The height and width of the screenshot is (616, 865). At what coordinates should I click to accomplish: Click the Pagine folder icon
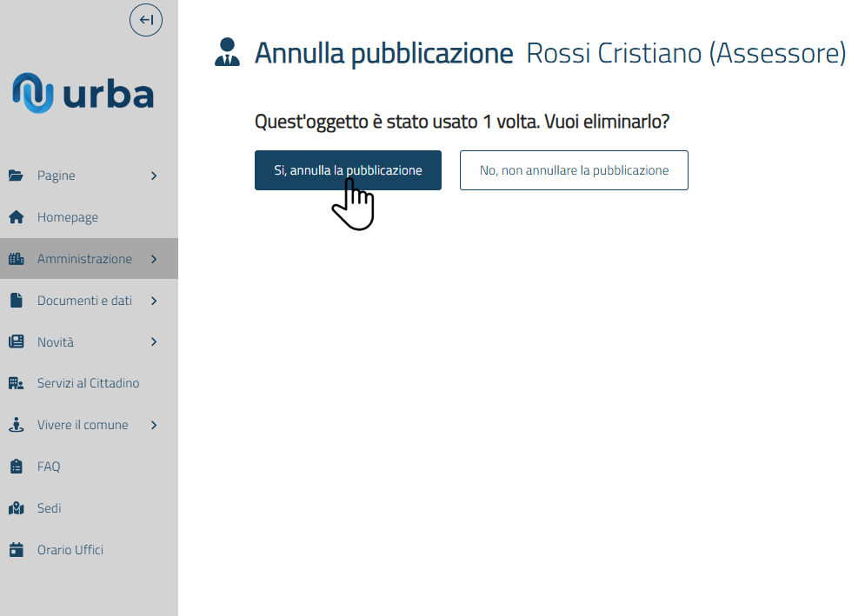[17, 176]
